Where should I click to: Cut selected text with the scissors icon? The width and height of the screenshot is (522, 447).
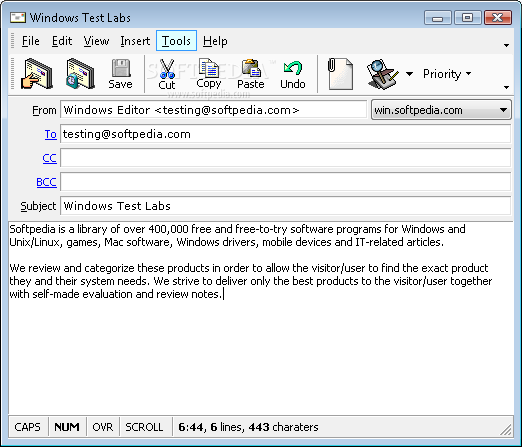click(167, 74)
